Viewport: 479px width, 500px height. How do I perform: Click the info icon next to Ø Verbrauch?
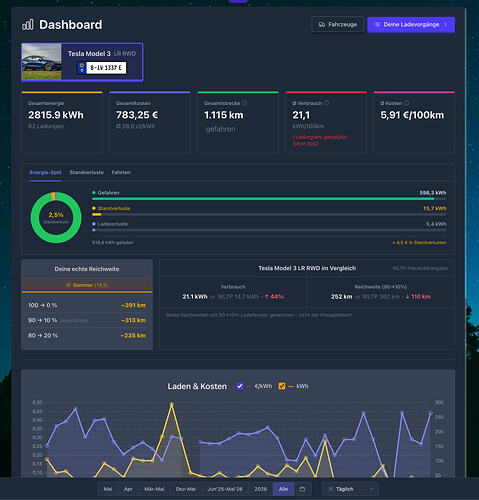point(326,103)
